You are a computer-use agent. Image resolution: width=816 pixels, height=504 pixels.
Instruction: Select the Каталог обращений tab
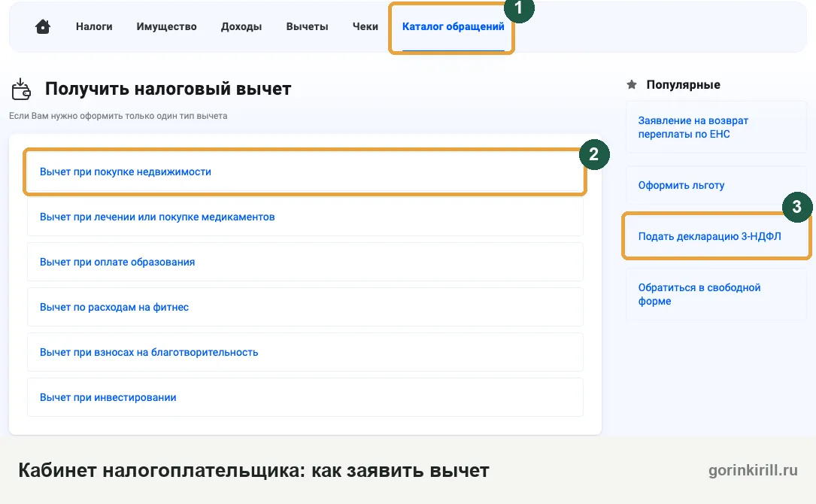[454, 26]
